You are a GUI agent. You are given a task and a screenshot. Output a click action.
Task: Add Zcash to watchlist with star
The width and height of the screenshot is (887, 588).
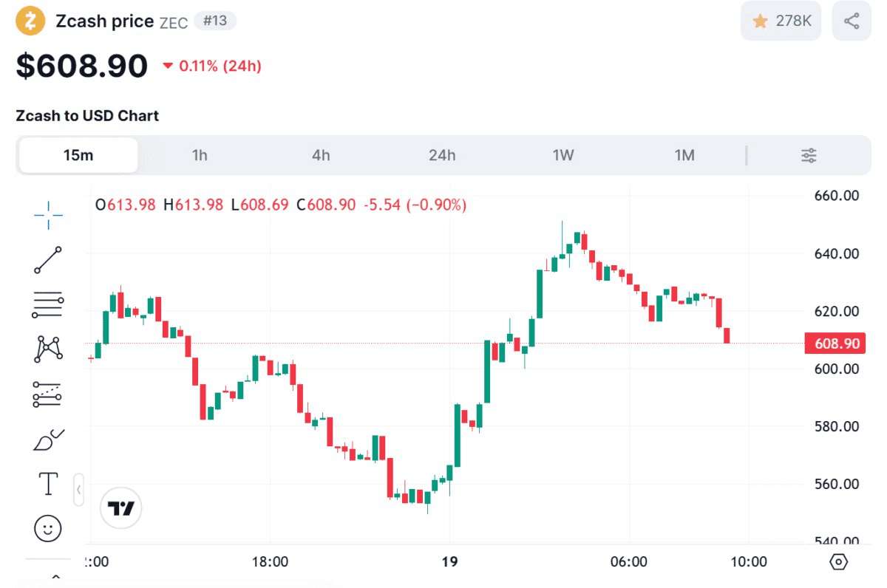pyautogui.click(x=781, y=21)
